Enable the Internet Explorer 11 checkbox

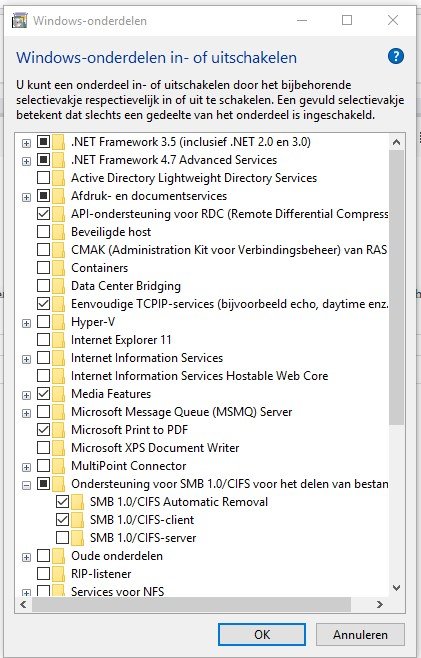click(44, 339)
